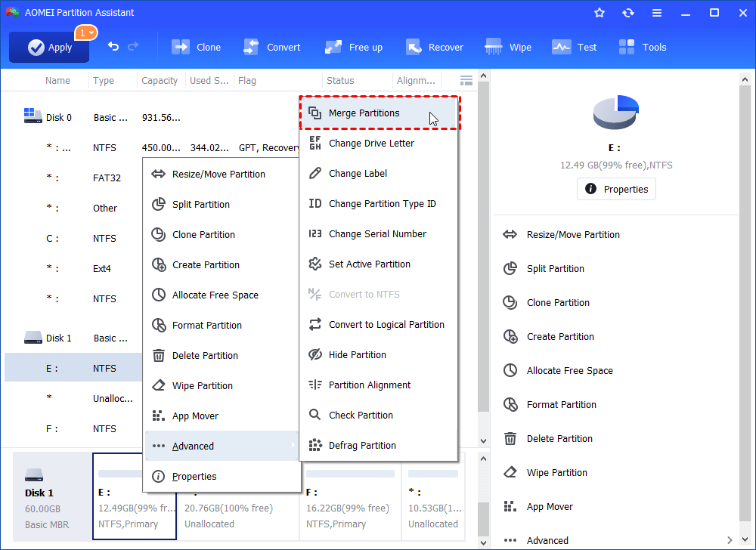Screen dimensions: 756x550
Task: Choose Hide Partition in the submenu
Action: pyautogui.click(x=379, y=355)
